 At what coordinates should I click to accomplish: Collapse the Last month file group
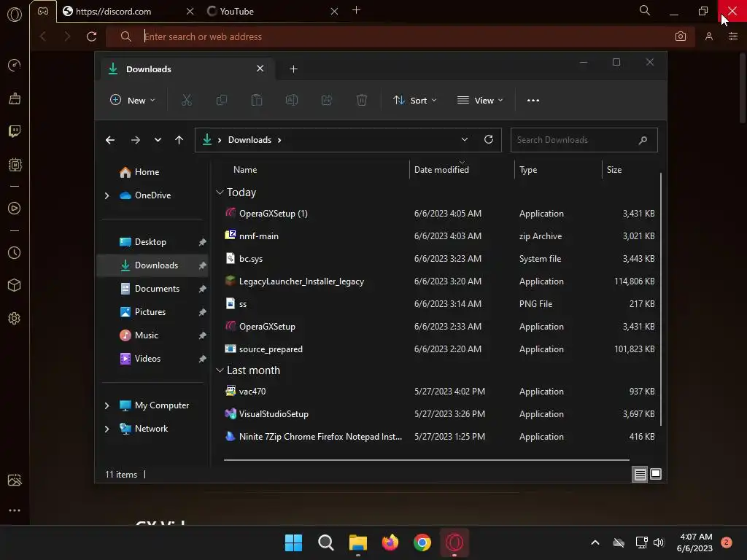[x=220, y=370]
